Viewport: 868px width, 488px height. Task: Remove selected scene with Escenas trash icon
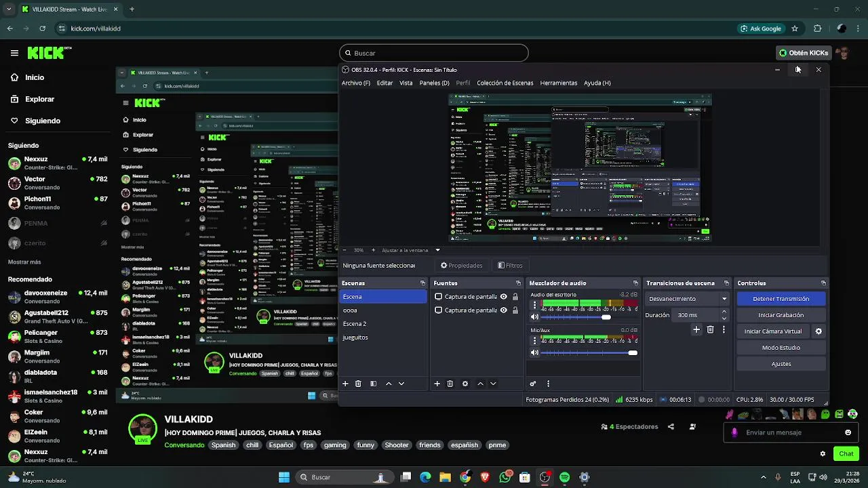(358, 384)
